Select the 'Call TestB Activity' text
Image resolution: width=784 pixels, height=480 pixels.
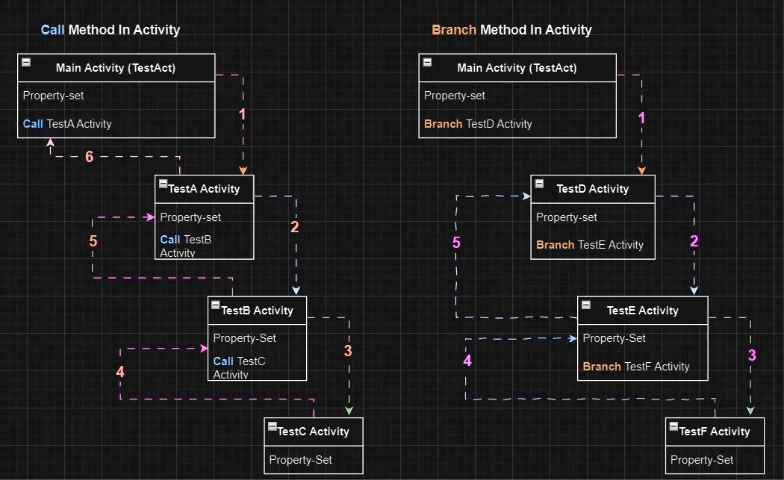[x=186, y=246]
